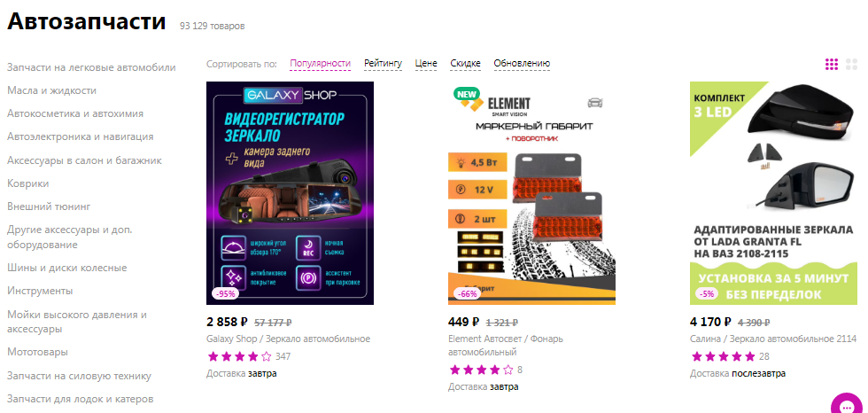Open Шины и диски колесные category
The width and height of the screenshot is (868, 413).
[67, 268]
